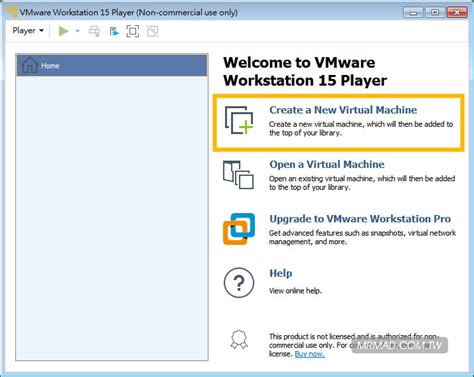Click the Buy now link
Image resolution: width=474 pixels, height=377 pixels.
click(310, 354)
